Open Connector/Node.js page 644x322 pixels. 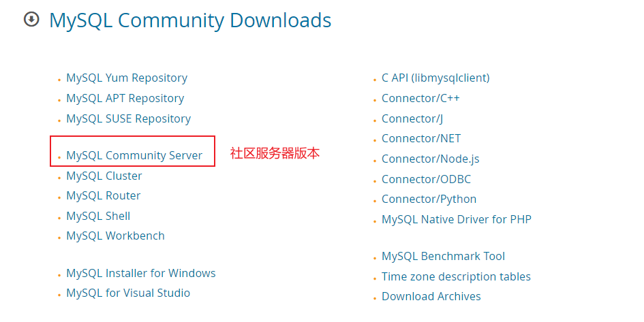point(431,159)
